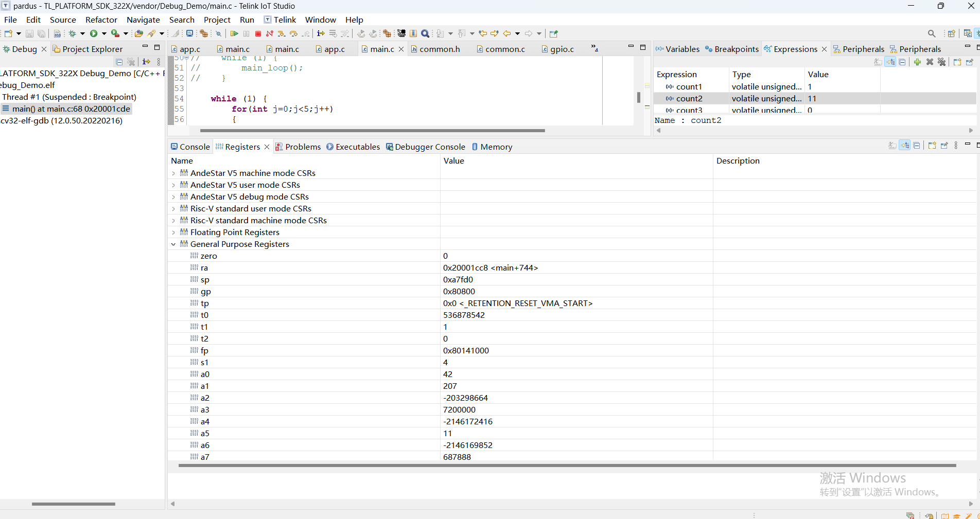The width and height of the screenshot is (980, 519).
Task: Expand AndeStar V5 machine mode CSRs
Action: click(173, 173)
